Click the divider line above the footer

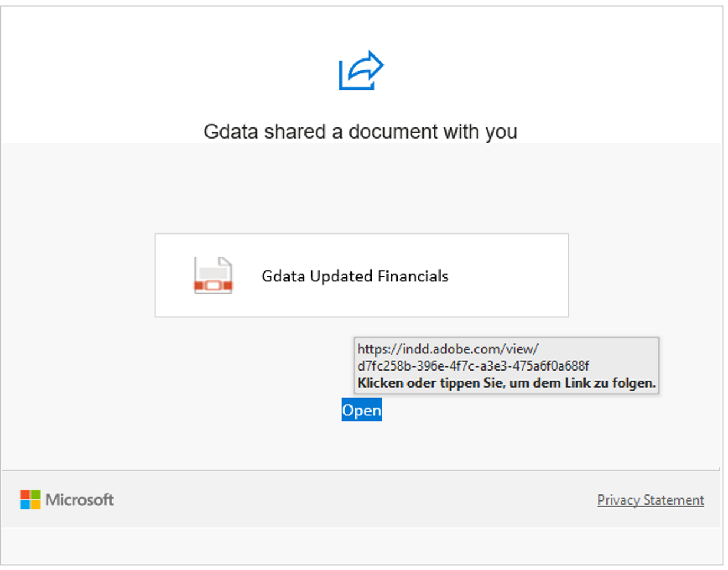[x=361, y=470]
